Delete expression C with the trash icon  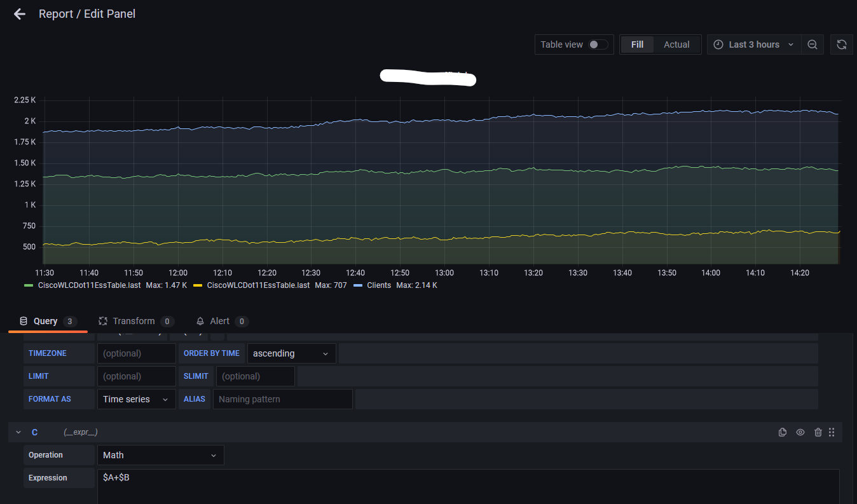[x=818, y=432]
